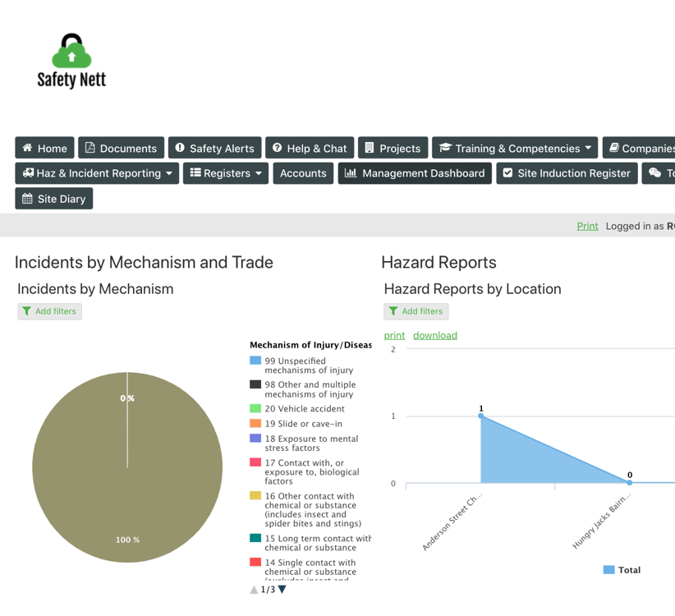675x616 pixels.
Task: Toggle the 19 Slide or cave-in legend entry
Action: click(x=296, y=424)
